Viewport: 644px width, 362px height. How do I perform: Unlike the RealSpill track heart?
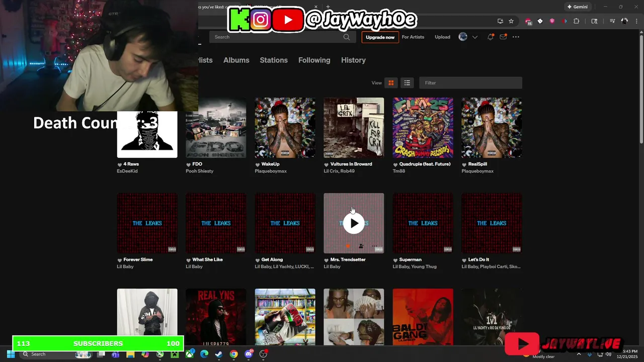tap(464, 164)
